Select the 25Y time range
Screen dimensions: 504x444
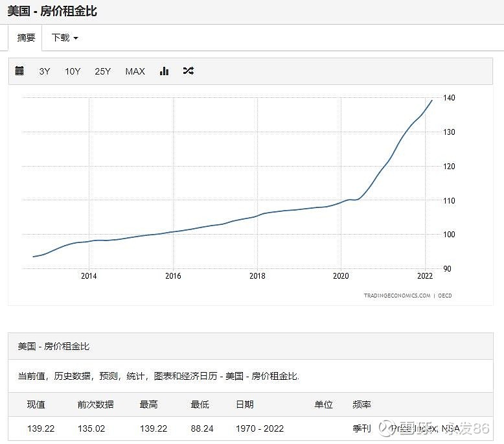pos(103,71)
